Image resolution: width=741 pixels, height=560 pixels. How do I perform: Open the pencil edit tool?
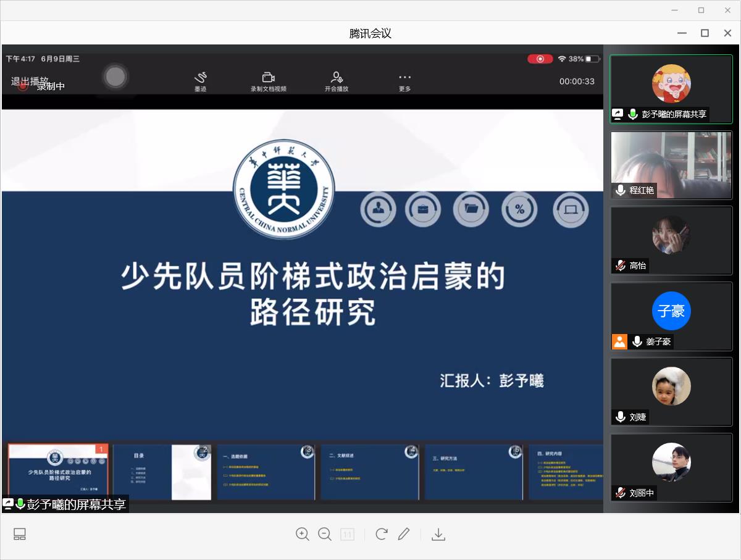pyautogui.click(x=404, y=534)
